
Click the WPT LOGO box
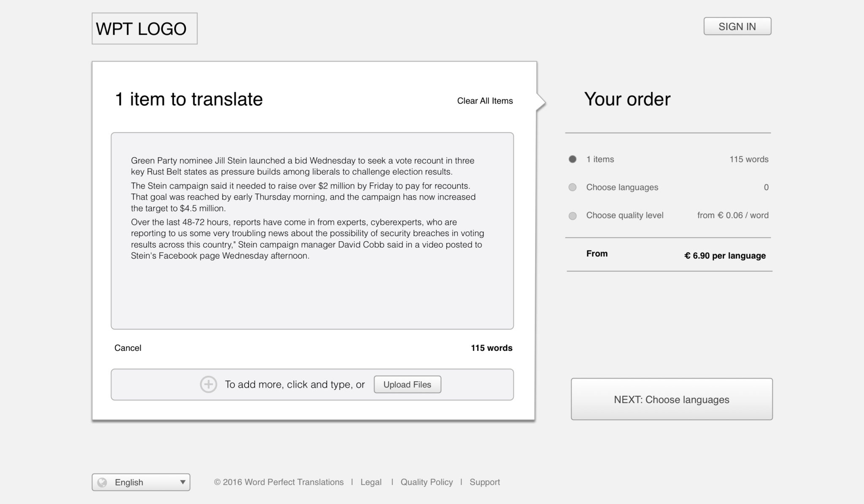coord(144,29)
